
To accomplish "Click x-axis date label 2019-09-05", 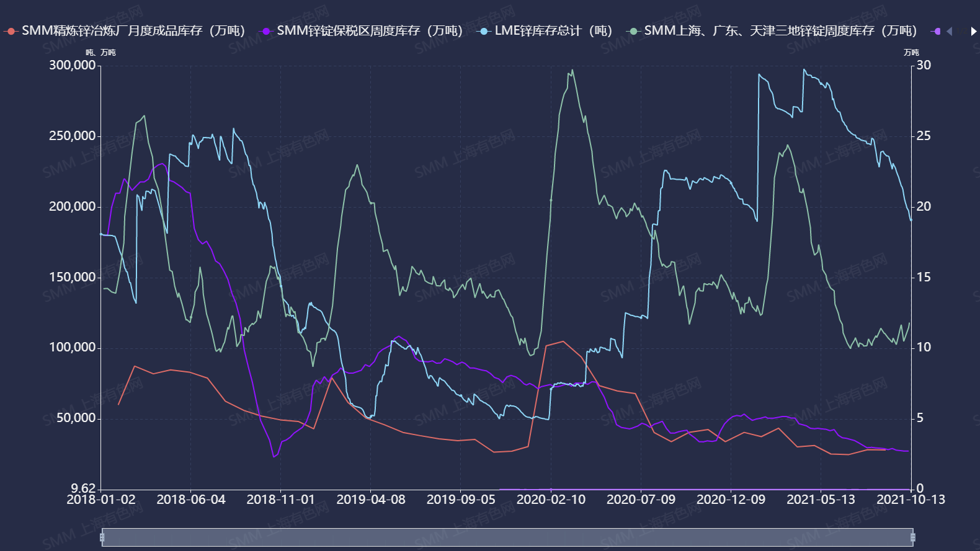I will point(461,500).
